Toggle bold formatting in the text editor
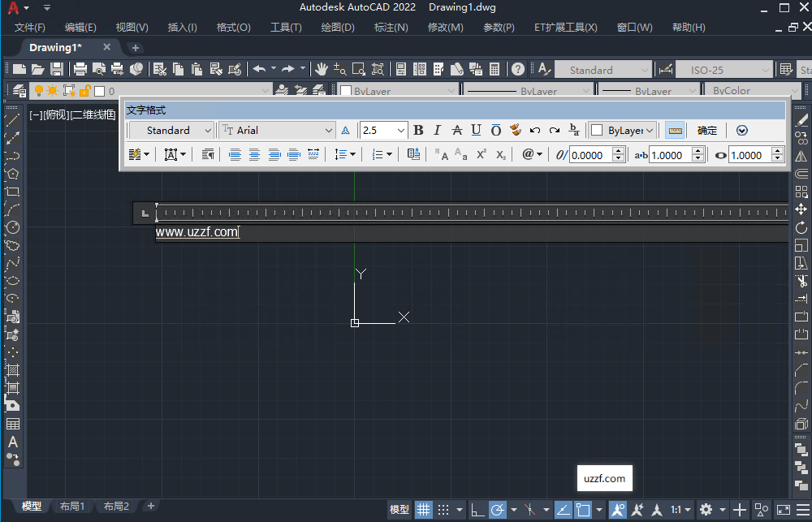This screenshot has height=522, width=812. click(417, 130)
